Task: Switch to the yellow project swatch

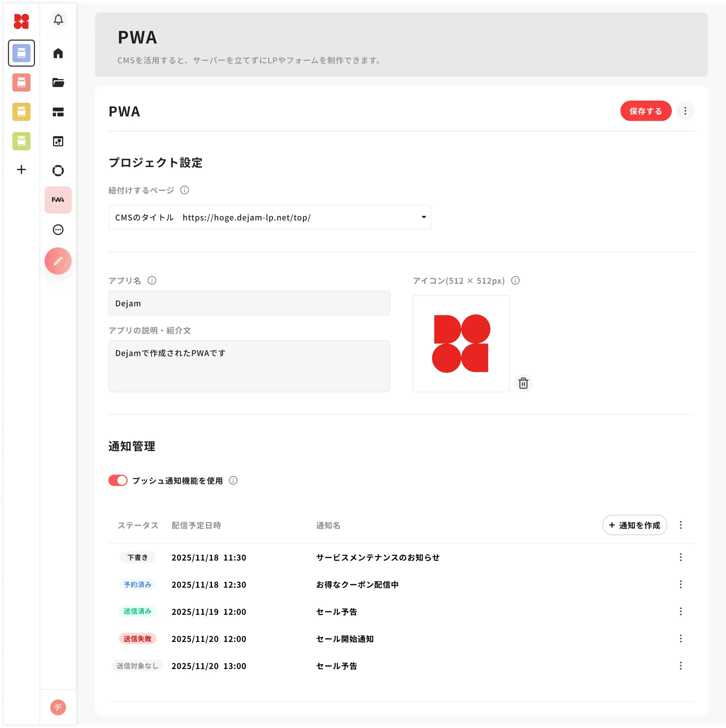Action: click(21, 112)
